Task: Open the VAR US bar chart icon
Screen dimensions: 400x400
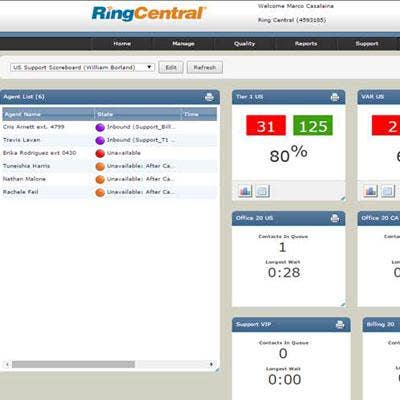Action: [371, 191]
